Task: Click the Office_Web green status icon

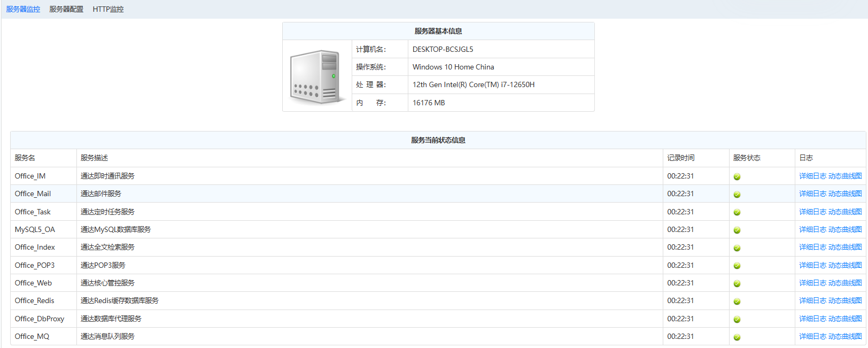Action: tap(737, 283)
